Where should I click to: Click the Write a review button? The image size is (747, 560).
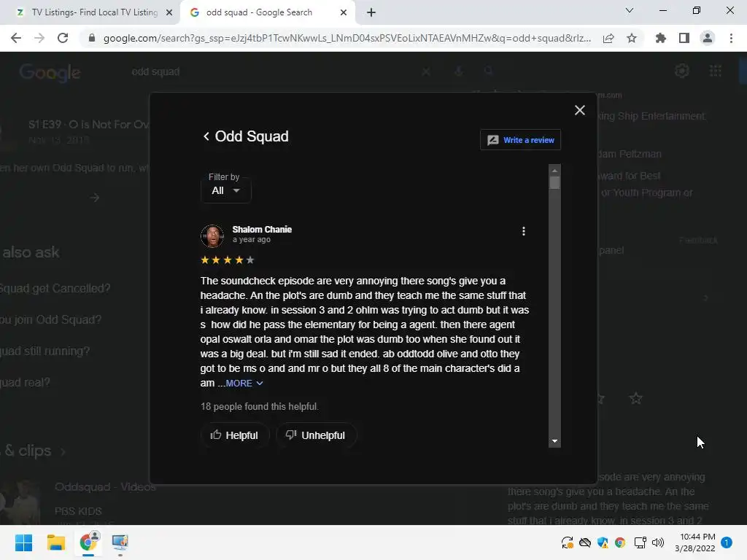(x=520, y=140)
